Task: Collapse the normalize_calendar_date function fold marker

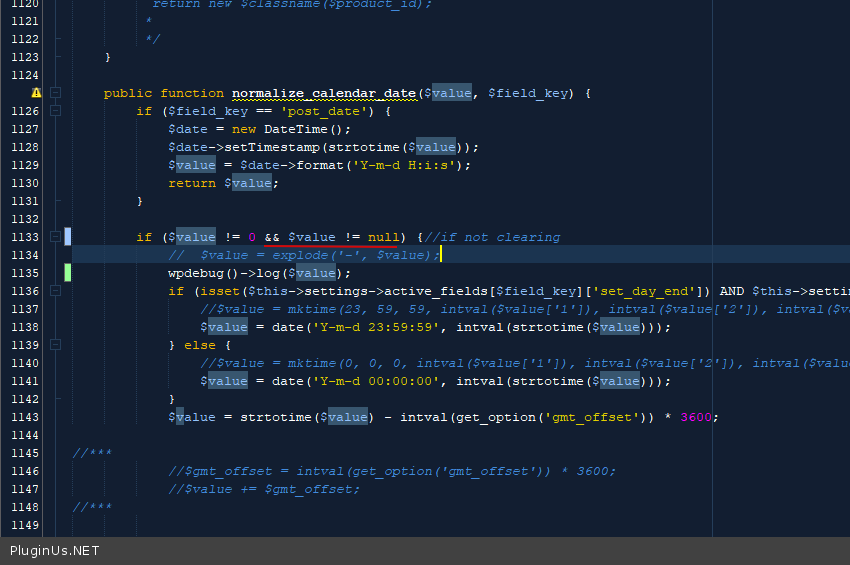Action: (x=55, y=93)
